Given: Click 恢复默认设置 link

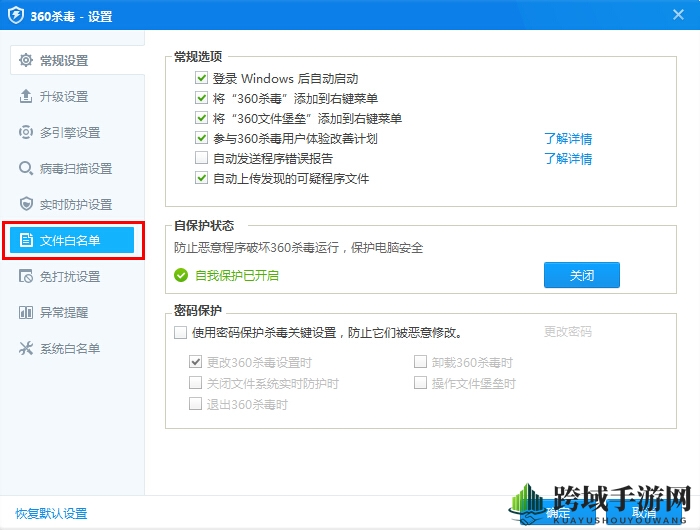Looking at the screenshot, I should pyautogui.click(x=51, y=513).
